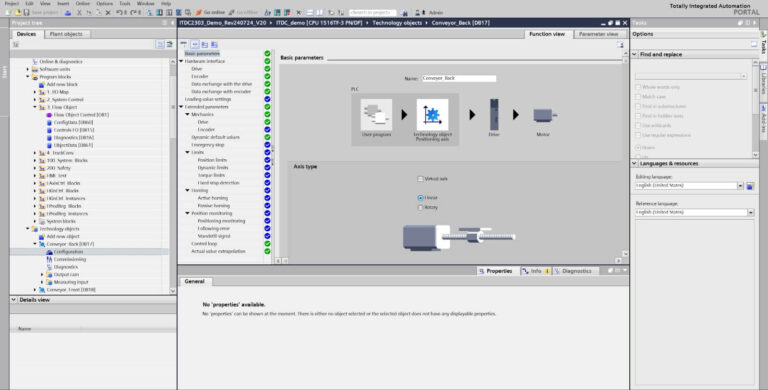Expand the Output cam folder
This screenshot has width=768, height=390.
[42, 274]
